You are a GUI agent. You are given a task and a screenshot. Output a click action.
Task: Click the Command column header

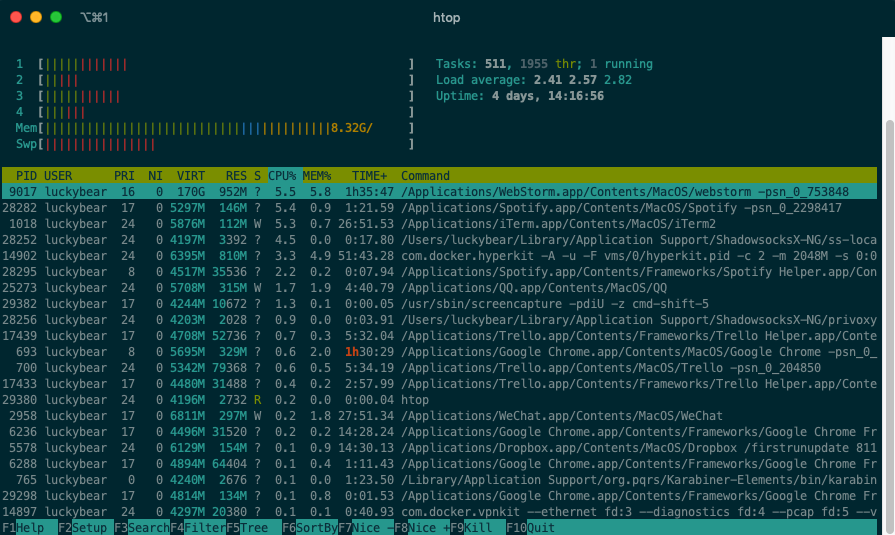tap(425, 176)
